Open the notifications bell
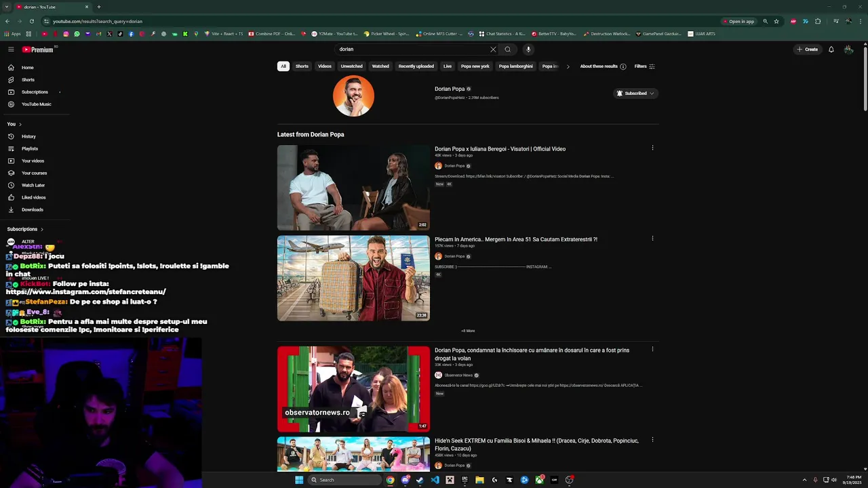This screenshot has width=868, height=488. [x=831, y=49]
